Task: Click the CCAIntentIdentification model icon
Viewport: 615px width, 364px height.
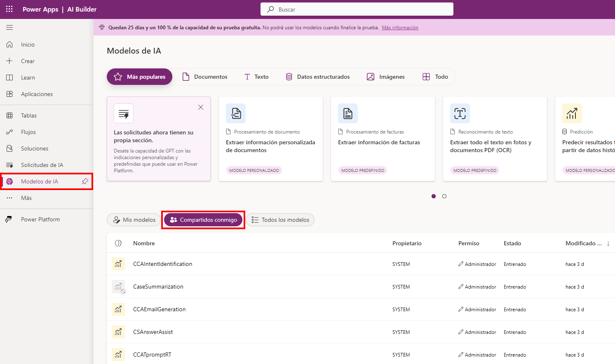Action: click(118, 264)
